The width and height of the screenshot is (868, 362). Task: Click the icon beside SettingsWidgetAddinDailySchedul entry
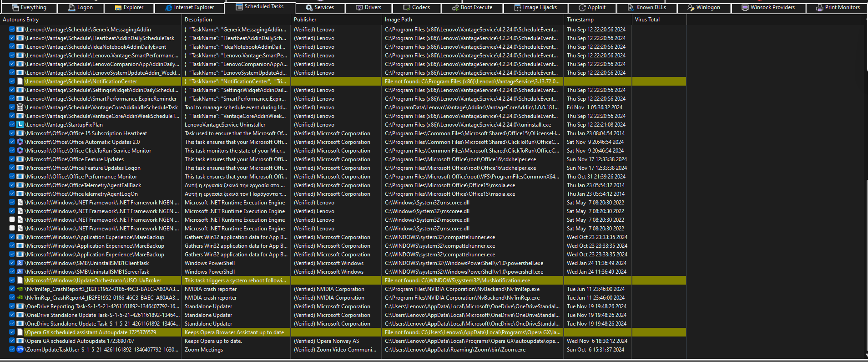[20, 90]
